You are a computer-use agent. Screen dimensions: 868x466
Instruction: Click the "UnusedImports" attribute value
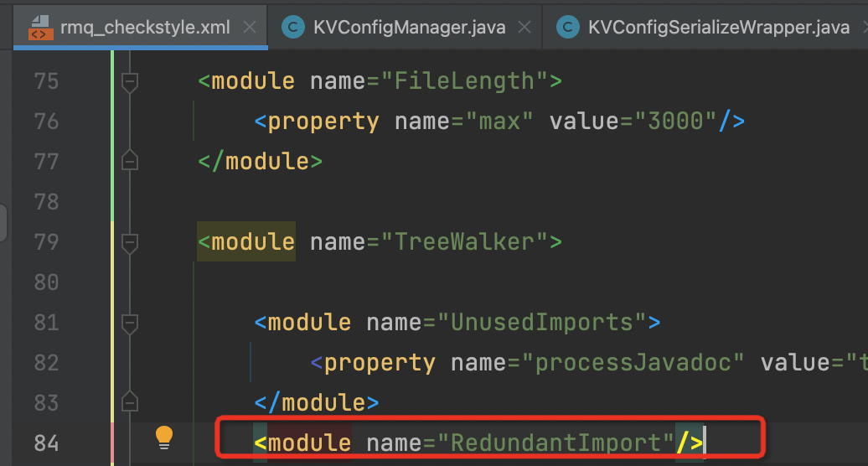click(x=542, y=322)
